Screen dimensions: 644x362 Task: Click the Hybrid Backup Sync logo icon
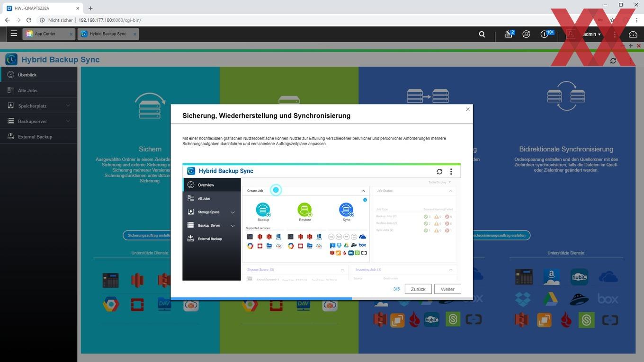coord(11,59)
